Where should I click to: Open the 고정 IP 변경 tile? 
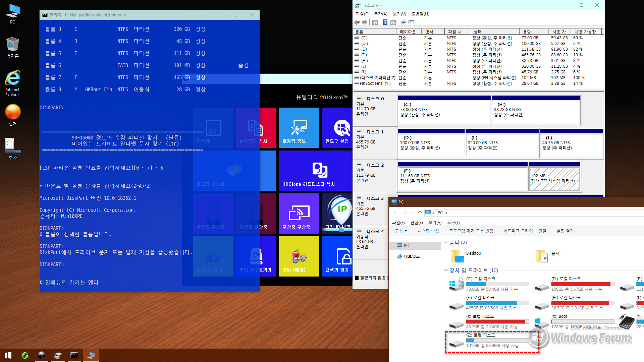(x=337, y=214)
